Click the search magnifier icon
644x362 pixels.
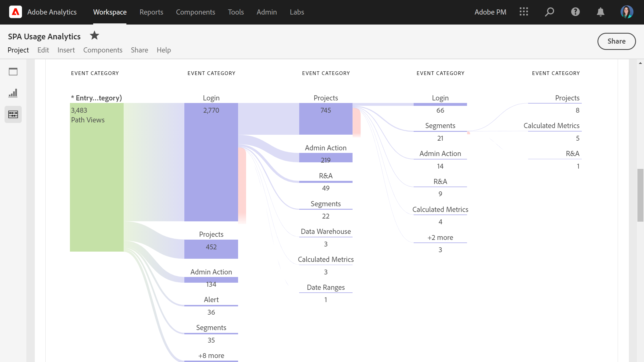pyautogui.click(x=550, y=12)
